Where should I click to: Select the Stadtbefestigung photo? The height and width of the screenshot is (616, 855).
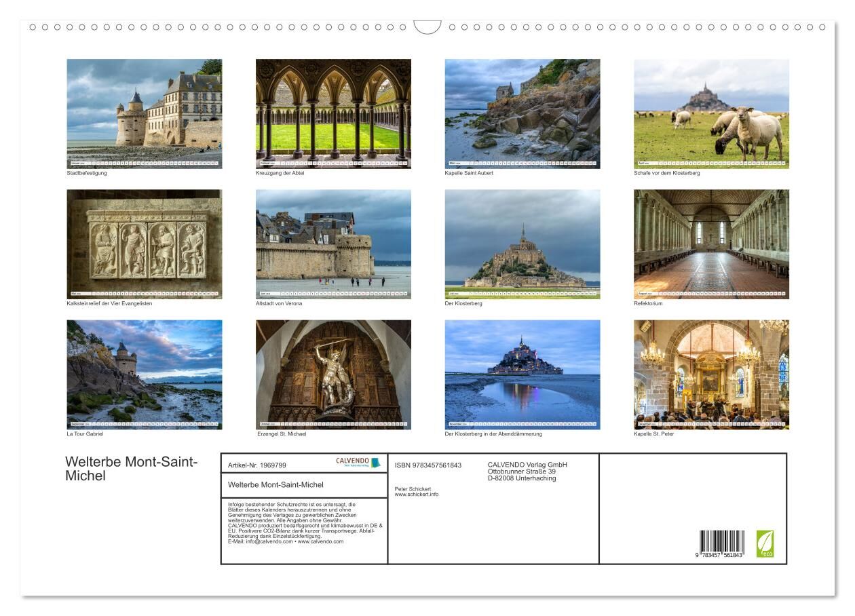144,113
